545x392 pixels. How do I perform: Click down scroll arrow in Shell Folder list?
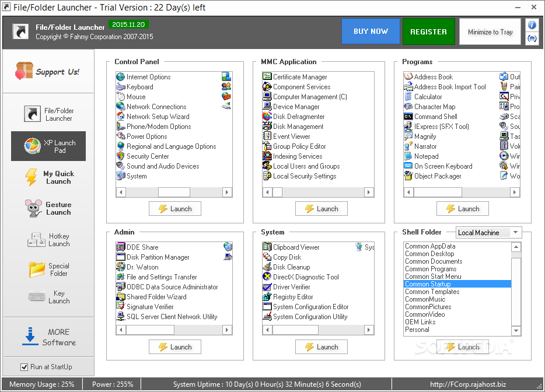[516, 331]
